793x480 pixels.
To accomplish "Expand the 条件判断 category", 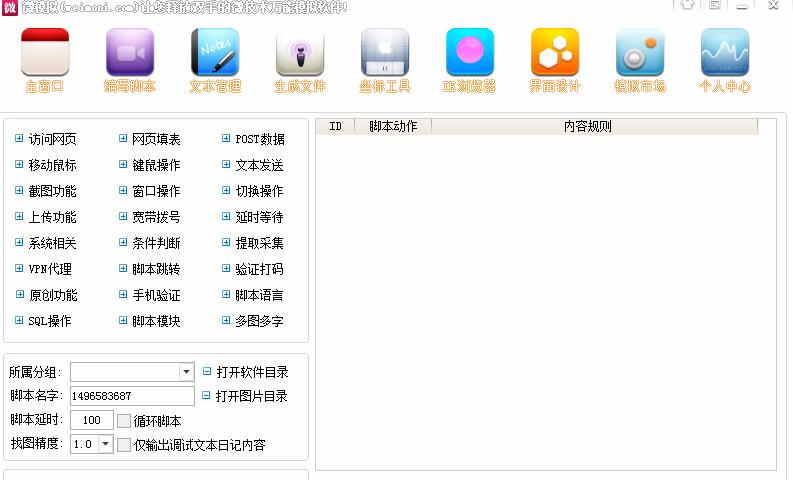I will tap(123, 242).
